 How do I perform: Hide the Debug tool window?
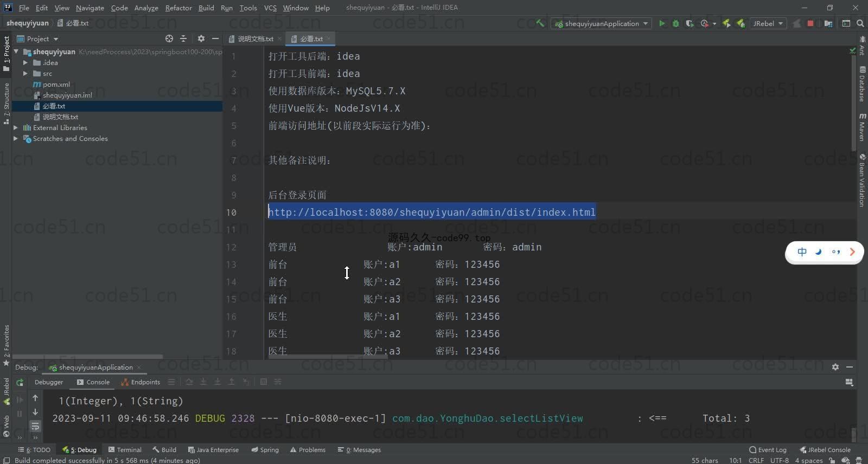pos(850,367)
